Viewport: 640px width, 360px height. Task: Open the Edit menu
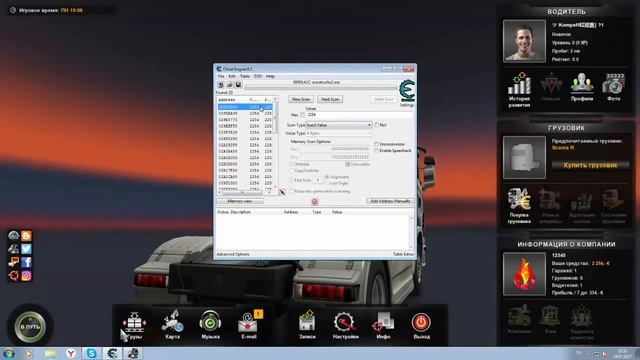232,76
